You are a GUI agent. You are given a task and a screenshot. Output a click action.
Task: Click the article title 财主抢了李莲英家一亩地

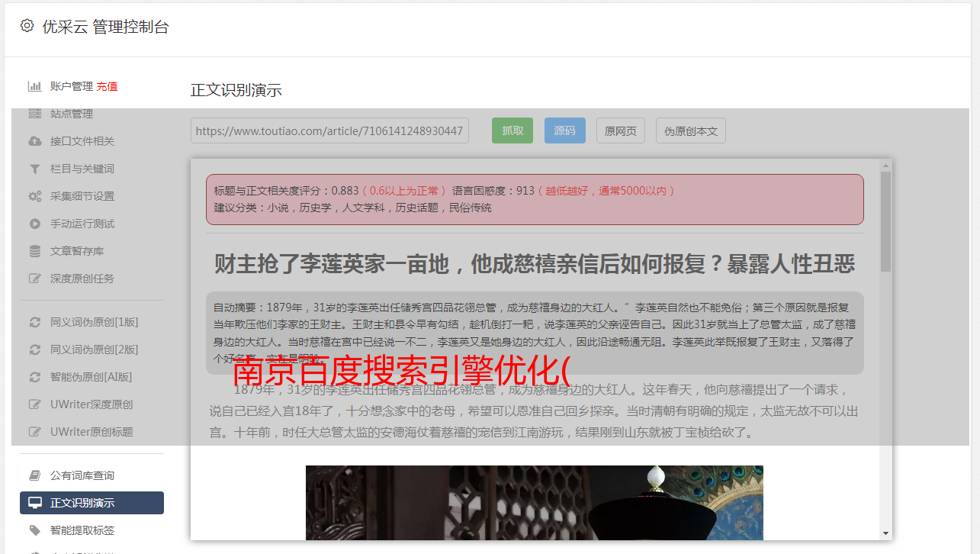pos(535,264)
